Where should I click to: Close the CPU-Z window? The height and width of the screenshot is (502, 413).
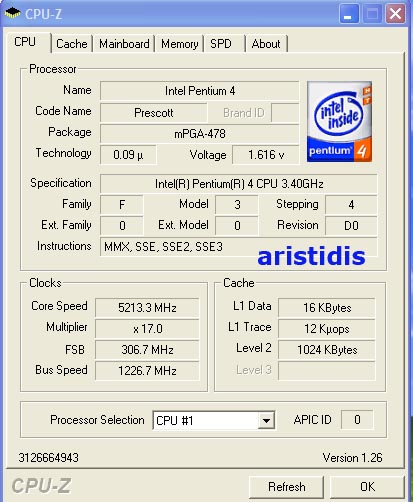395,14
